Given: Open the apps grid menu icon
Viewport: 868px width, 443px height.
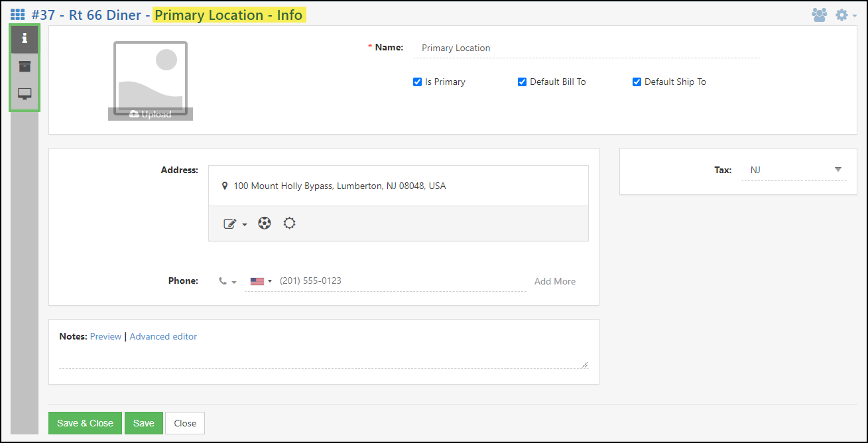Looking at the screenshot, I should (x=18, y=15).
